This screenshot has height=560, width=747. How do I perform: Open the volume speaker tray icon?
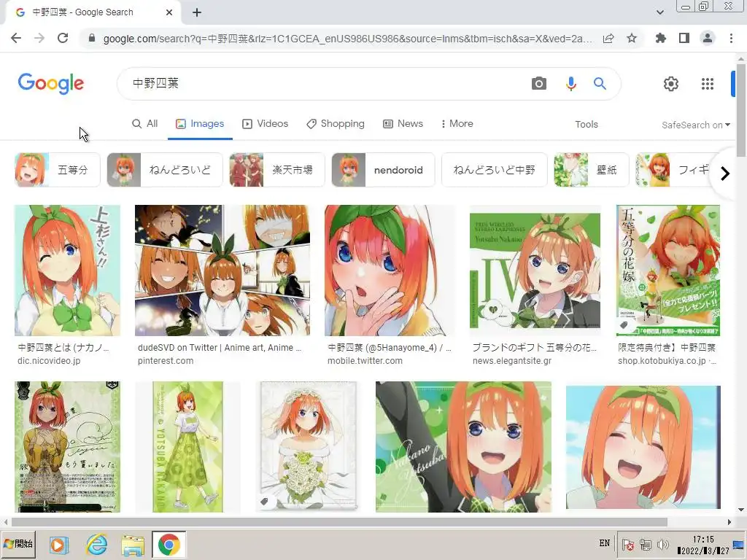pos(662,545)
